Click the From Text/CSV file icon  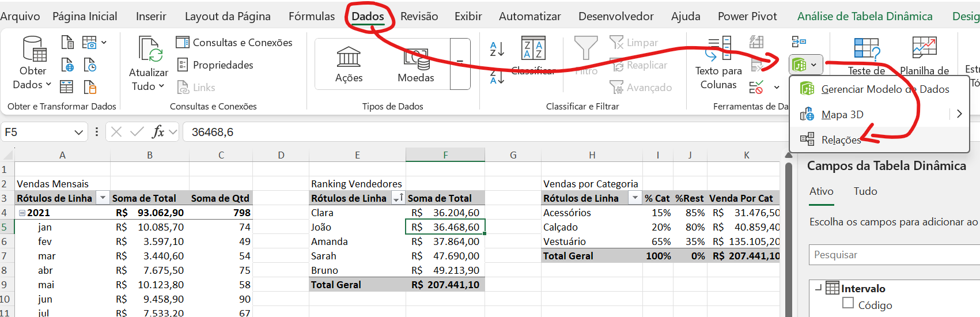tap(67, 42)
